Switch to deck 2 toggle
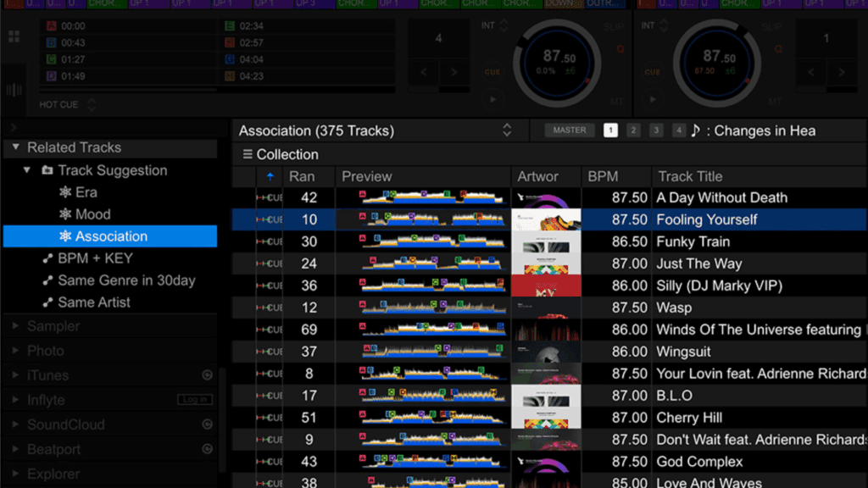The height and width of the screenshot is (488, 868). pos(633,130)
